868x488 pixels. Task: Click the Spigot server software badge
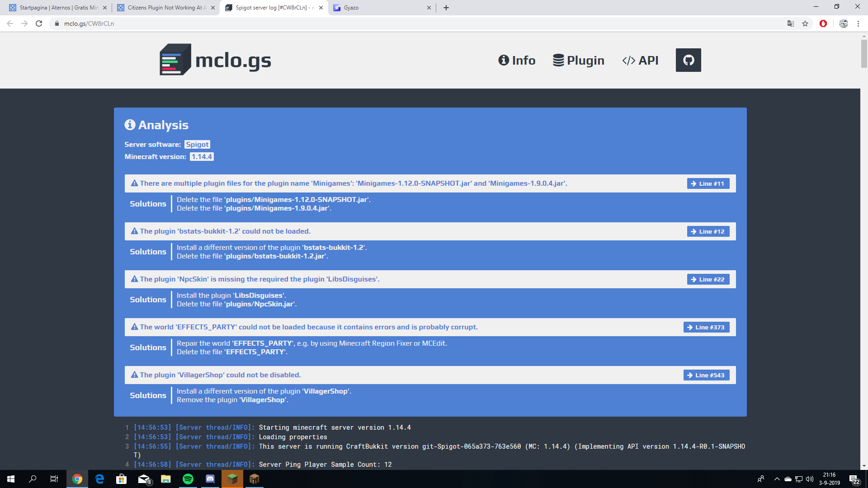[197, 145]
